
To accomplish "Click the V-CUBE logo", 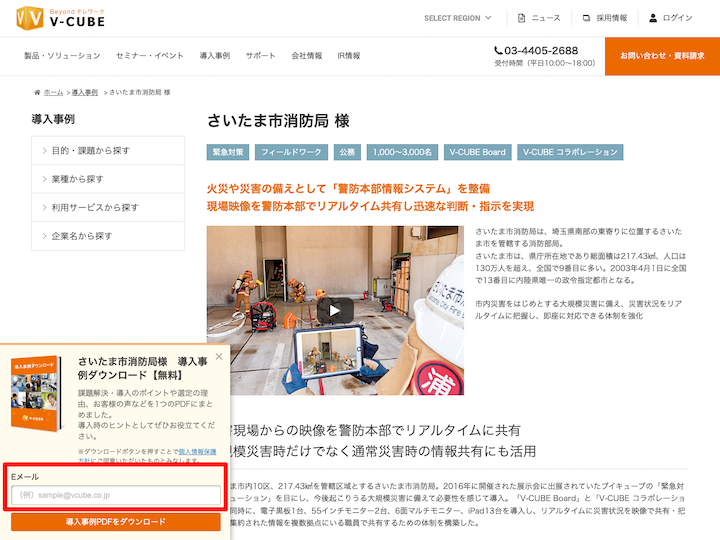I will [60, 18].
